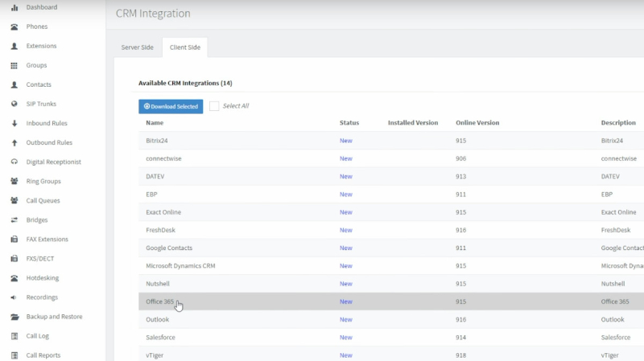Click the Name column header
The height and width of the screenshot is (361, 644).
155,123
